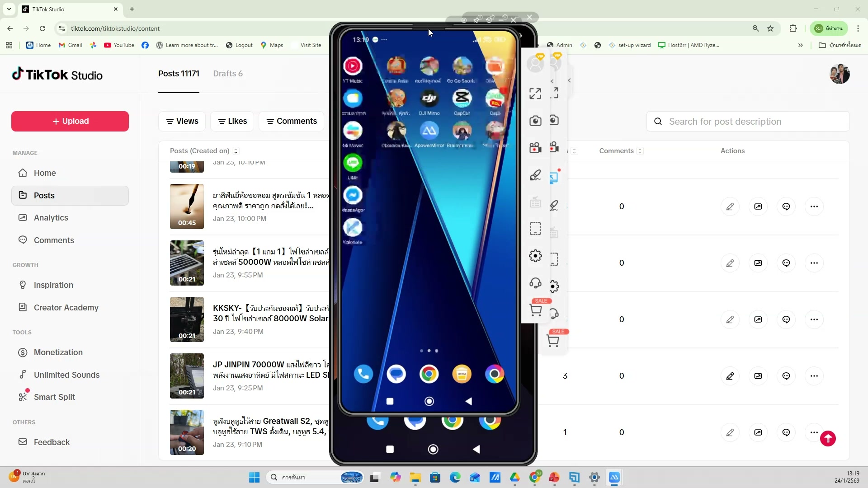This screenshot has width=868, height=488.
Task: Select the annotation brush in mirror toolbar
Action: [x=535, y=175]
